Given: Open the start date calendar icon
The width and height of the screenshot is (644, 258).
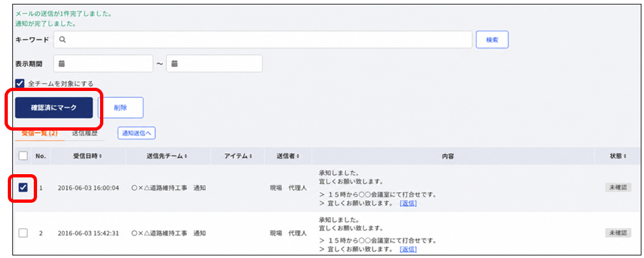Looking at the screenshot, I should 62,64.
